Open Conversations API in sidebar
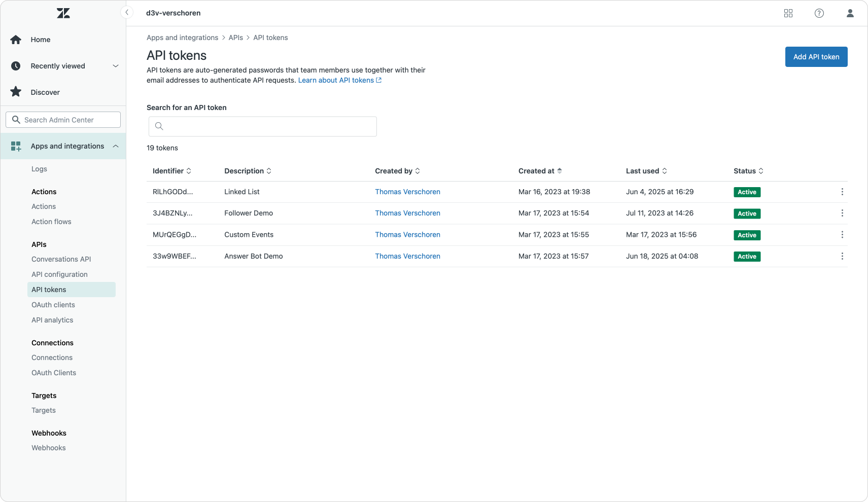Viewport: 868px width, 502px height. [x=61, y=259]
